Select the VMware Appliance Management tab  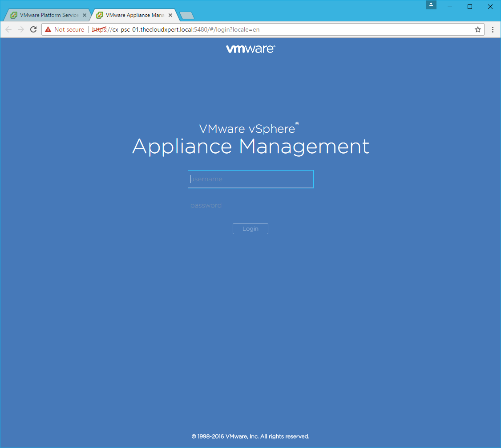coord(133,15)
